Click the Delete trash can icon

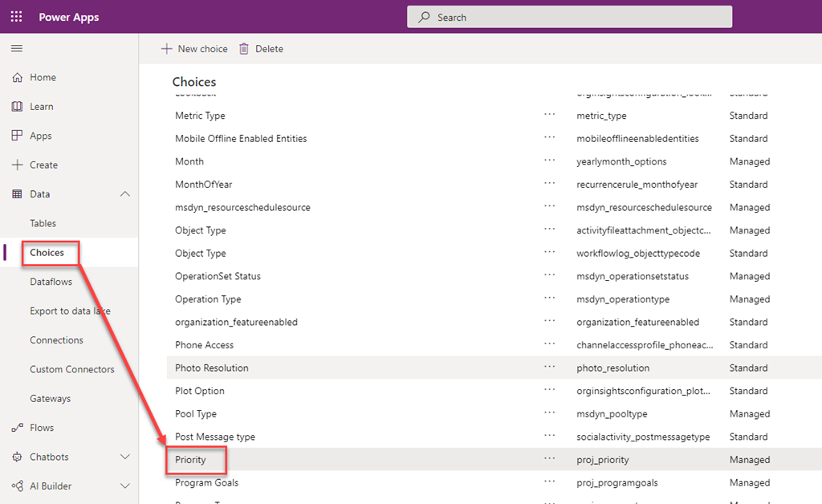point(244,49)
